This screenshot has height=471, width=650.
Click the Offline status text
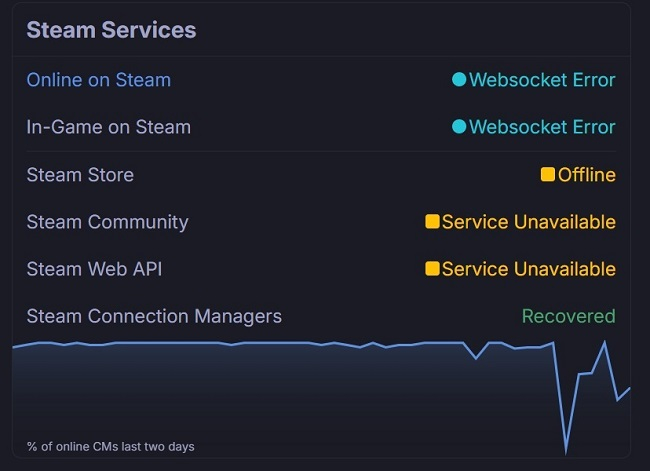[587, 175]
